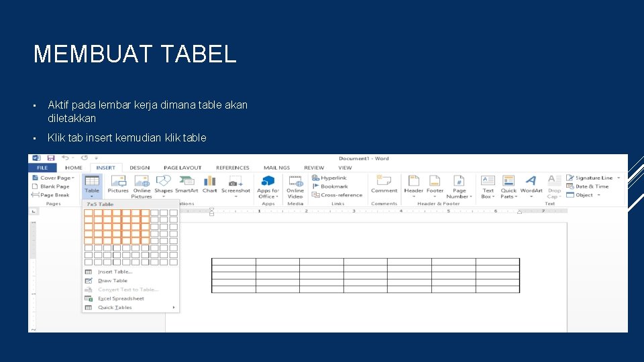Viewport: 644px width, 362px height.
Task: Click the Object button
Action: pyautogui.click(x=580, y=195)
